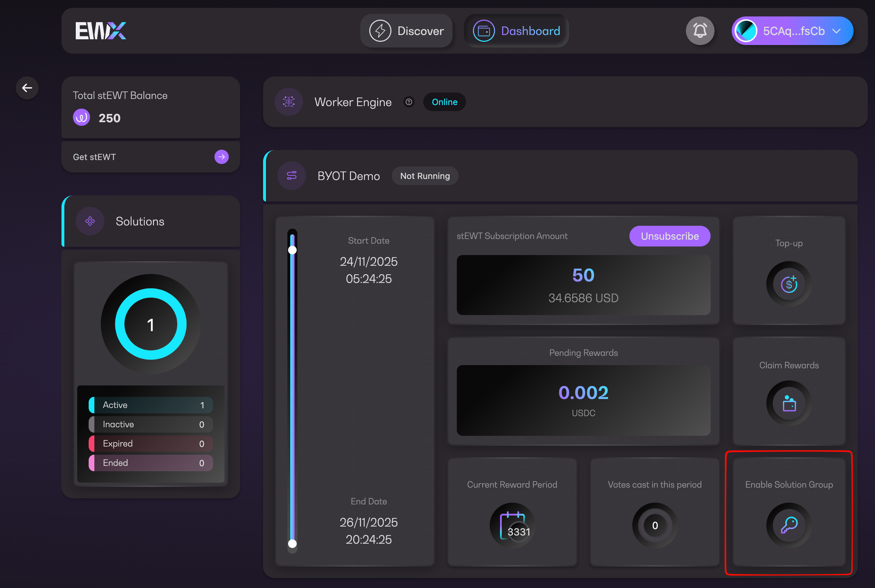Click the Unsubscribe button
Screen dimensions: 875x588
[669, 236]
